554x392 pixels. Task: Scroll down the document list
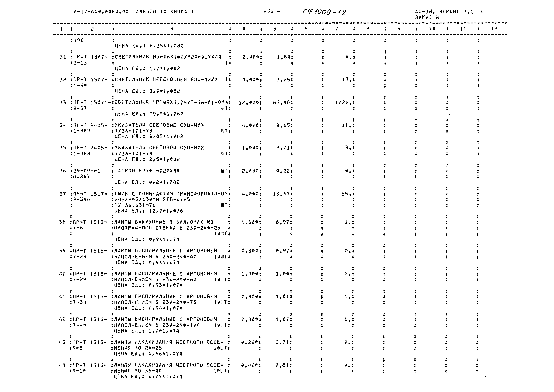[x=277, y=382]
